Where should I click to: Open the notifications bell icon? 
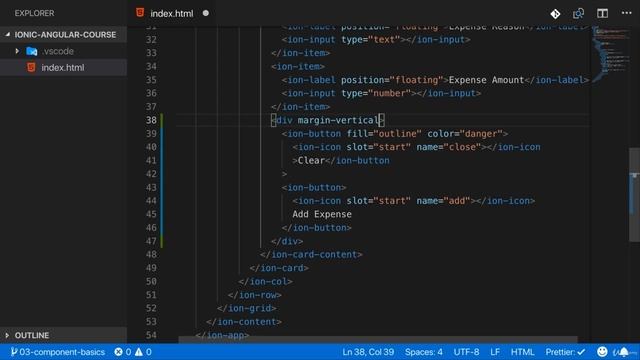(x=624, y=351)
